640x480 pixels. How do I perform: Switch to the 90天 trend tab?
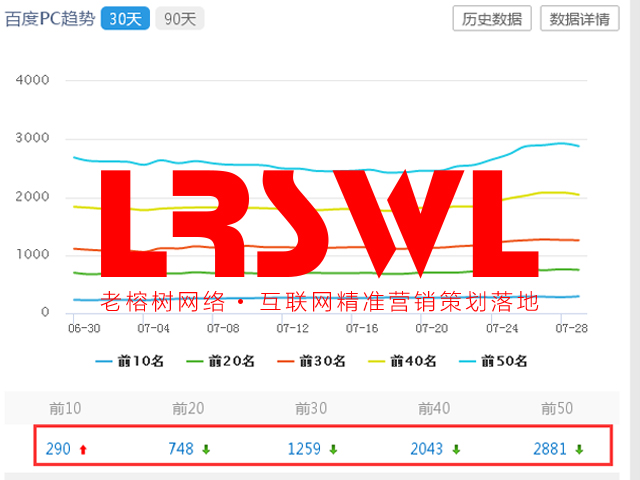coord(178,19)
